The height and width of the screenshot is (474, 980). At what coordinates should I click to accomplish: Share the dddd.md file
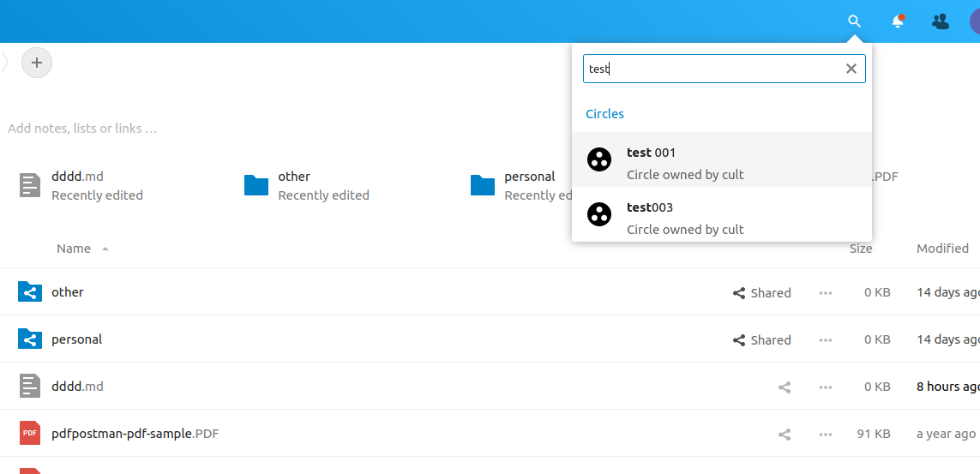tap(785, 387)
